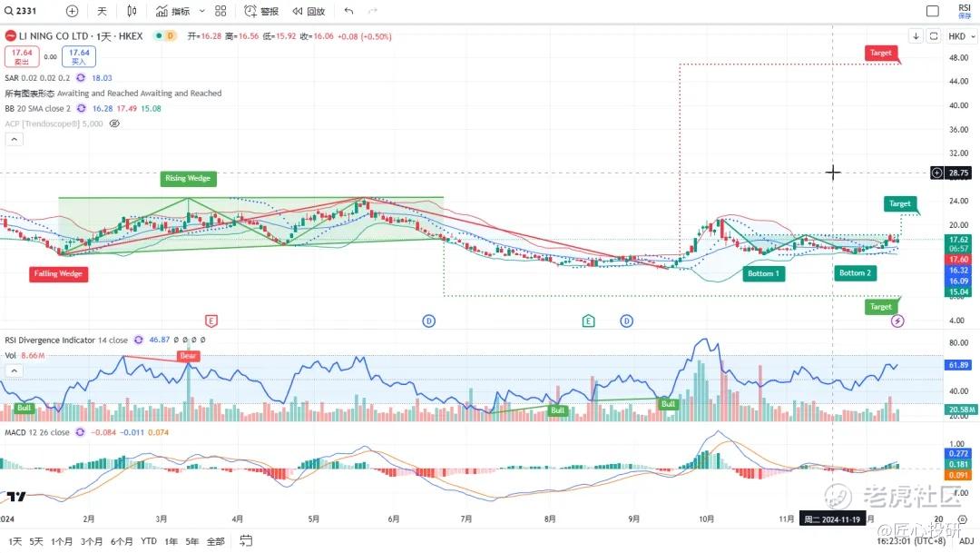Image resolution: width=980 pixels, height=553 pixels.
Task: Click the blue 17.64 buy button
Action: [79, 56]
